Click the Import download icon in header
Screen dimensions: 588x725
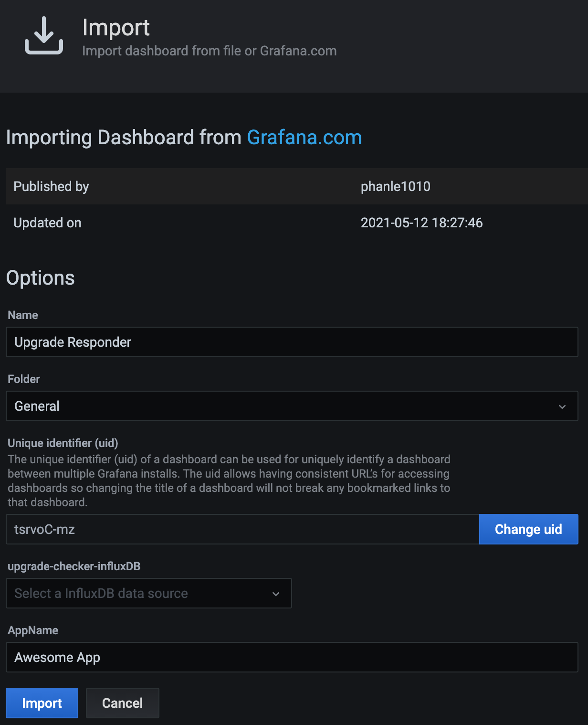(44, 35)
